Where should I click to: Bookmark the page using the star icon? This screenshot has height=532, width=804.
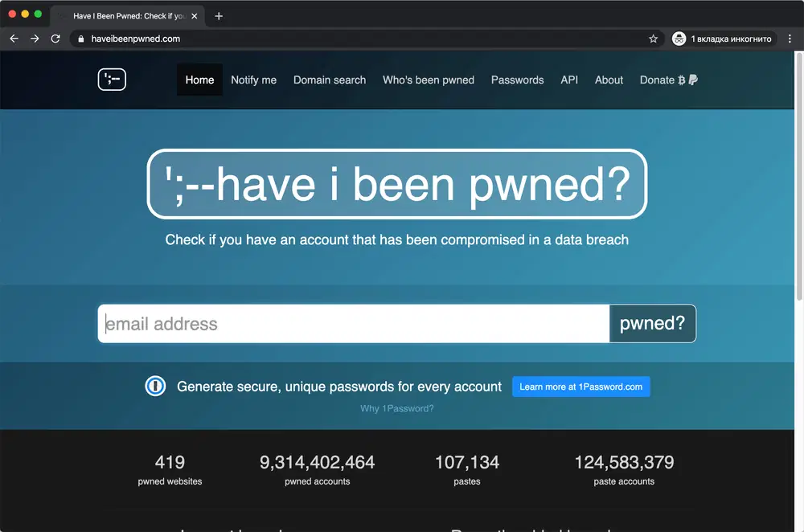click(655, 38)
